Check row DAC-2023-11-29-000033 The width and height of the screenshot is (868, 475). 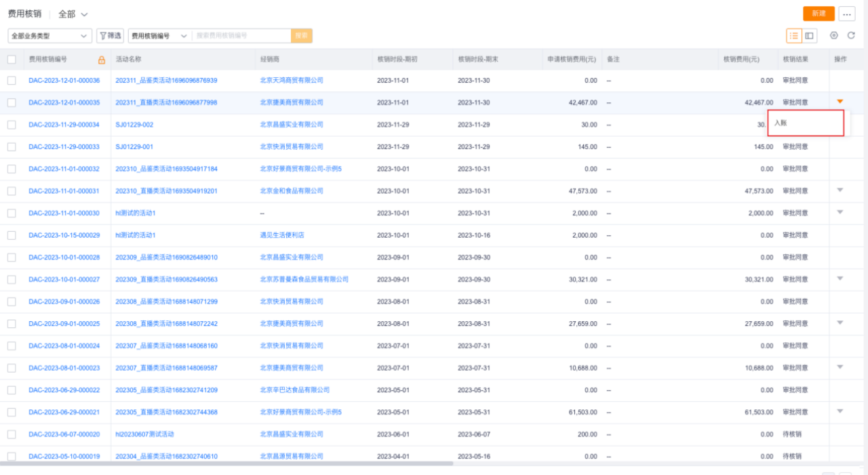(x=12, y=147)
